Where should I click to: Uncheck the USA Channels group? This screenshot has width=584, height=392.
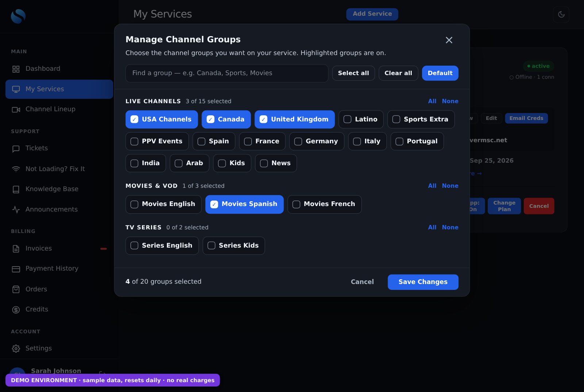(162, 119)
